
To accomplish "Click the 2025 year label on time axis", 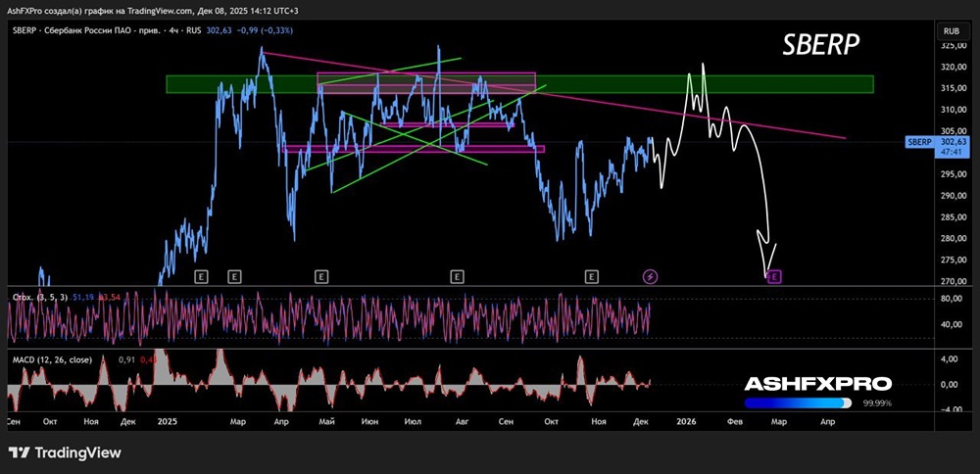I will click(x=167, y=421).
